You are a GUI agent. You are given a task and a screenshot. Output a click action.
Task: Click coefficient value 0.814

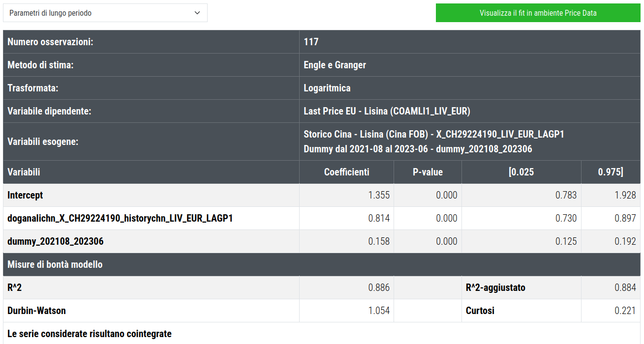[379, 218]
